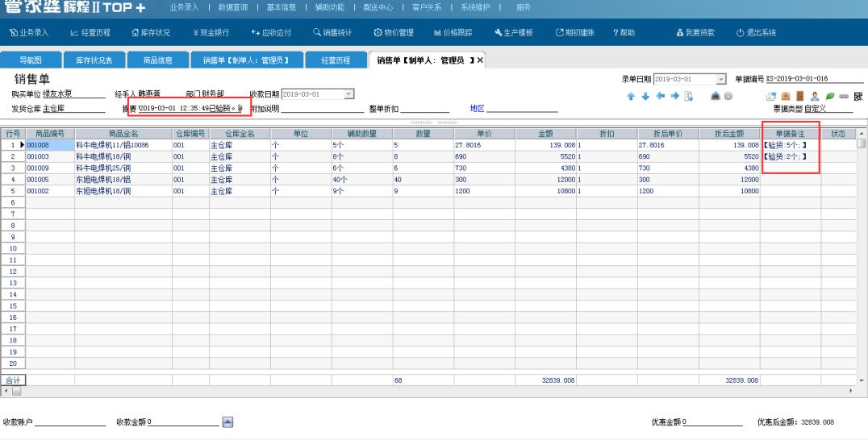Click the blue down arrow navigation icon

pyautogui.click(x=645, y=96)
